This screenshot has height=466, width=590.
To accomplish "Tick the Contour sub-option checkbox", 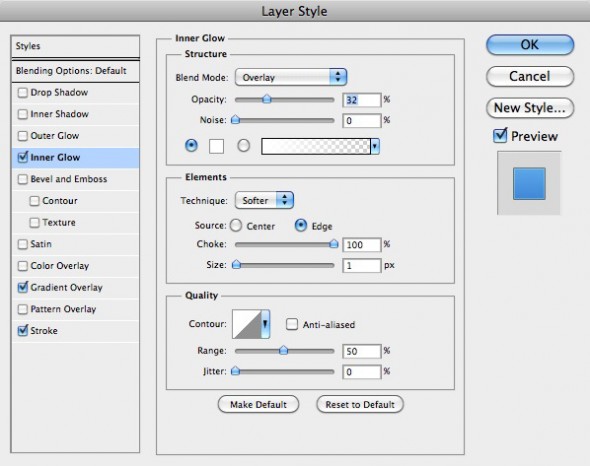I will point(34,201).
